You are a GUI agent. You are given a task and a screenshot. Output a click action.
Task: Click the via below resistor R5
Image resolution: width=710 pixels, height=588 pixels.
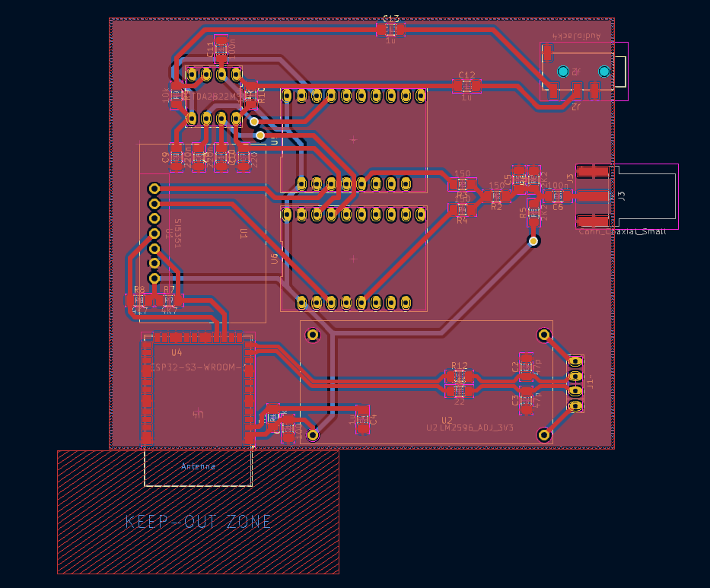[x=533, y=240]
